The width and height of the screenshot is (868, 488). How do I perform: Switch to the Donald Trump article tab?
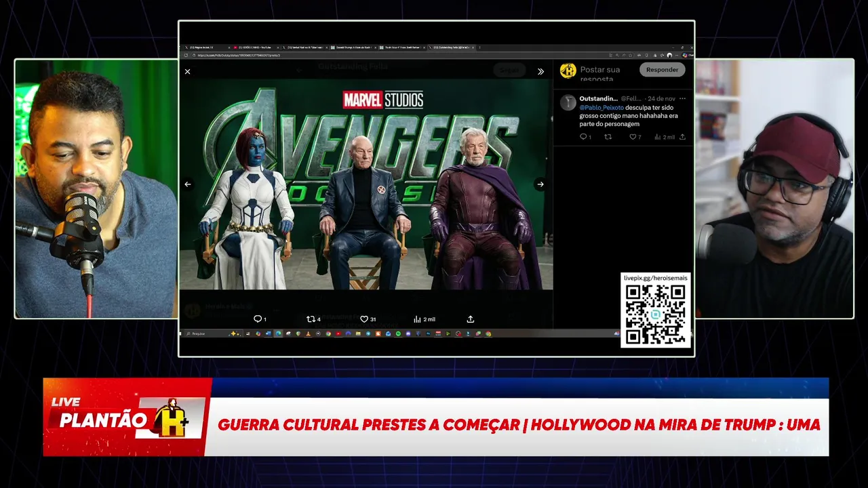tap(354, 47)
